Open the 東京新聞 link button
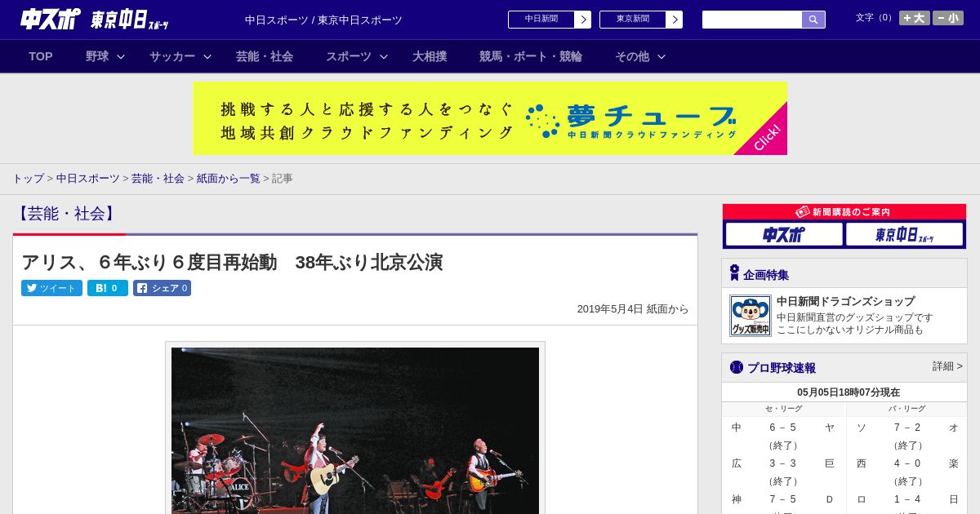This screenshot has width=980, height=514. tap(633, 20)
